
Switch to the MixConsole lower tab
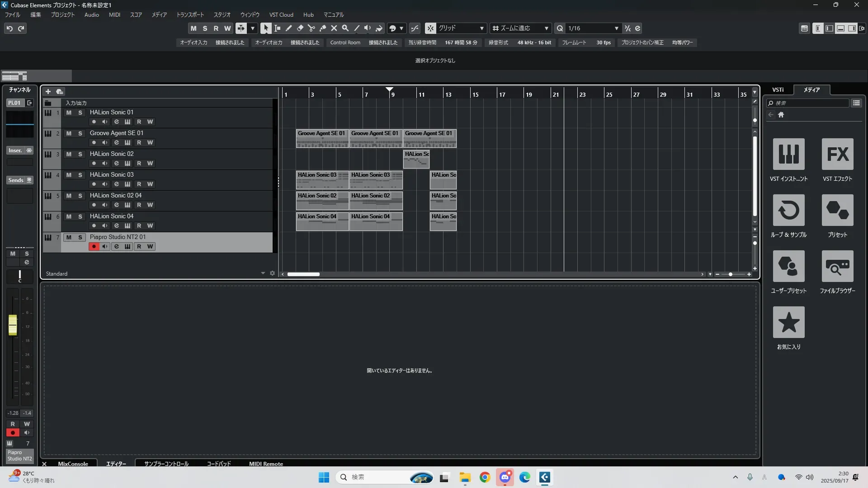click(73, 464)
